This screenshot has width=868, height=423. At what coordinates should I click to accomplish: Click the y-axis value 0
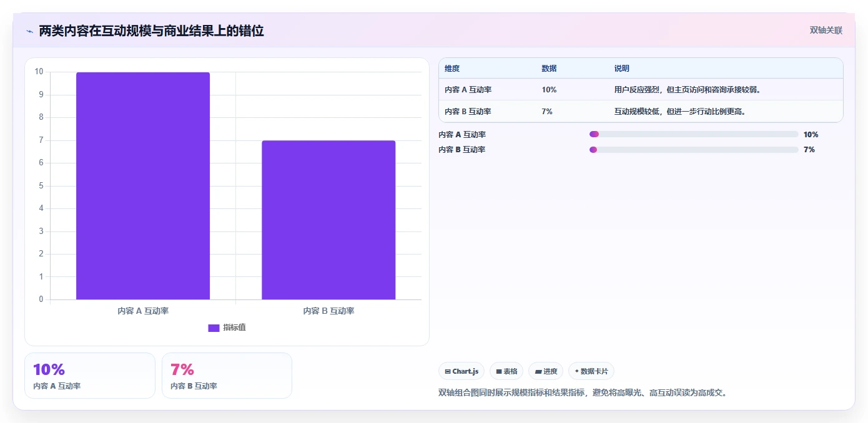click(x=41, y=299)
